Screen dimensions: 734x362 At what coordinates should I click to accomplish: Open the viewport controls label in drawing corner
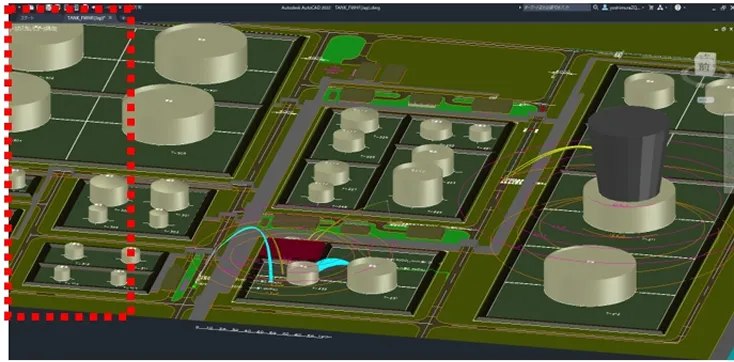[35, 28]
